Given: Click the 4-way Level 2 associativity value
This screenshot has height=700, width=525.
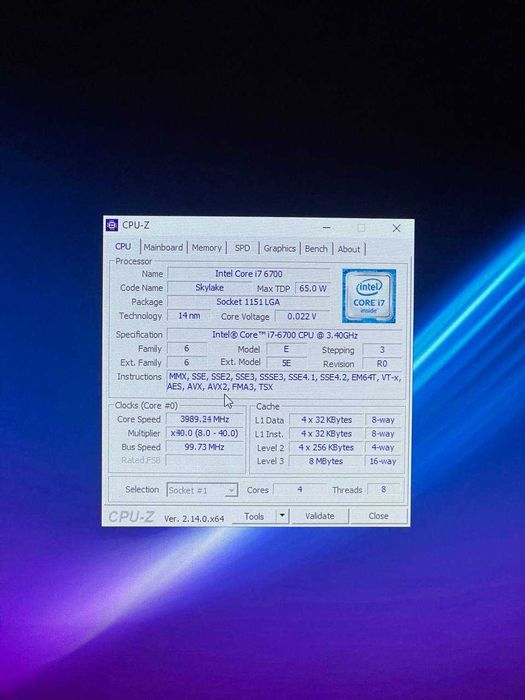Looking at the screenshot, I should click(383, 447).
